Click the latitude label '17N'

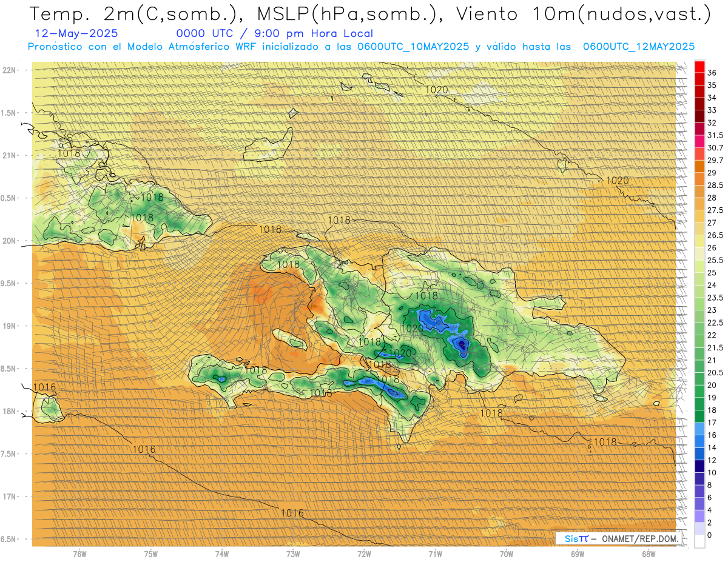(10, 497)
